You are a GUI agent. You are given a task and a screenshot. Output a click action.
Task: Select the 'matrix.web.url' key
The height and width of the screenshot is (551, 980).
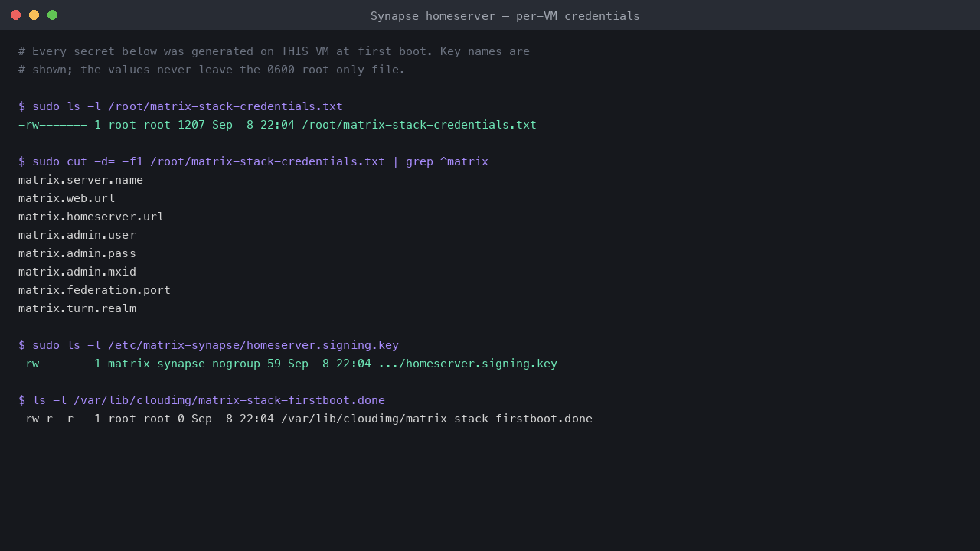coord(67,198)
